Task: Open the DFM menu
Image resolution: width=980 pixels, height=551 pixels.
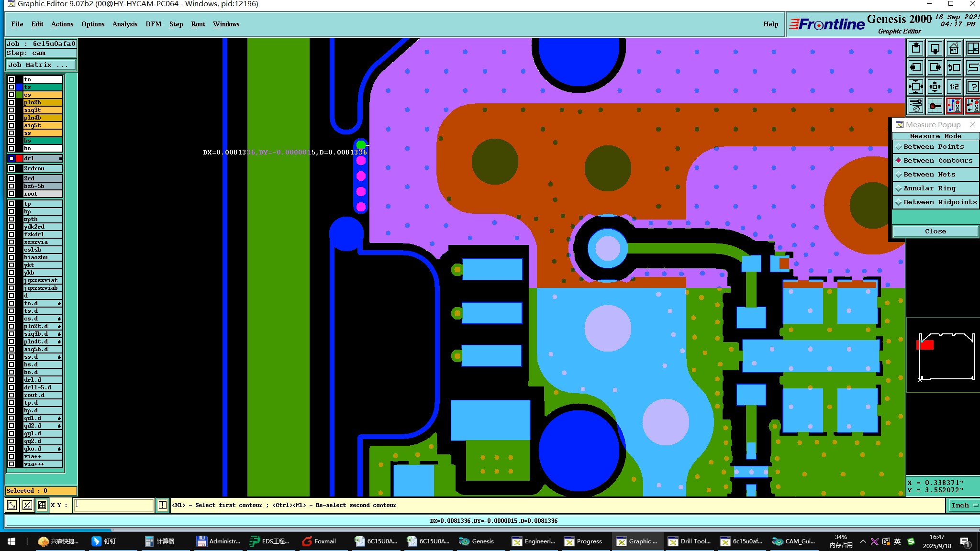Action: [153, 24]
